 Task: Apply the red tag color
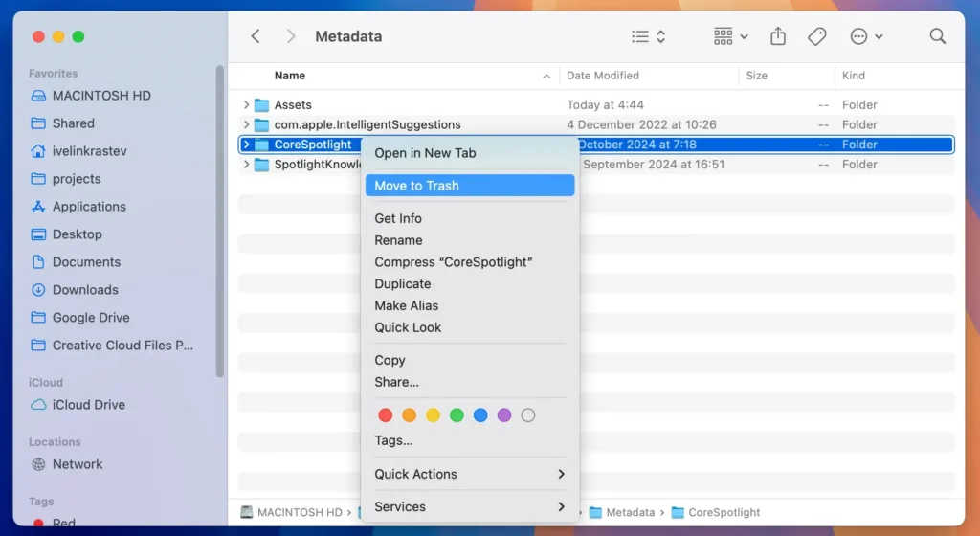386,415
